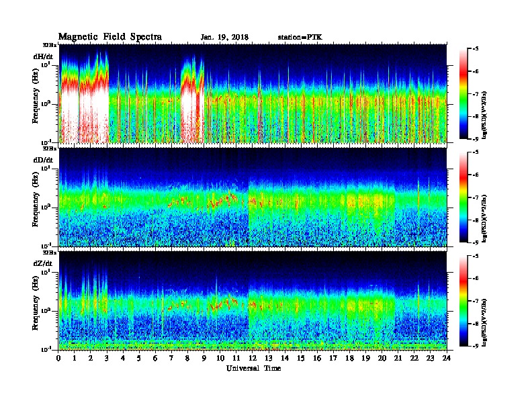Click the -7 value on the dD/dt color scale
The image size is (532, 411).
click(x=476, y=197)
